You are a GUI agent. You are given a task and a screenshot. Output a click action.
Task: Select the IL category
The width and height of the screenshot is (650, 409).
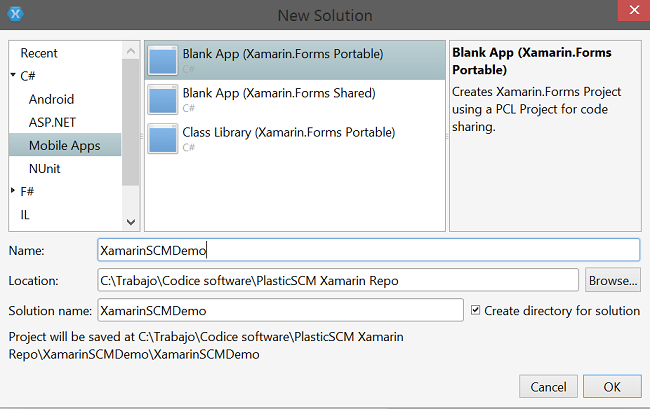[x=25, y=214]
